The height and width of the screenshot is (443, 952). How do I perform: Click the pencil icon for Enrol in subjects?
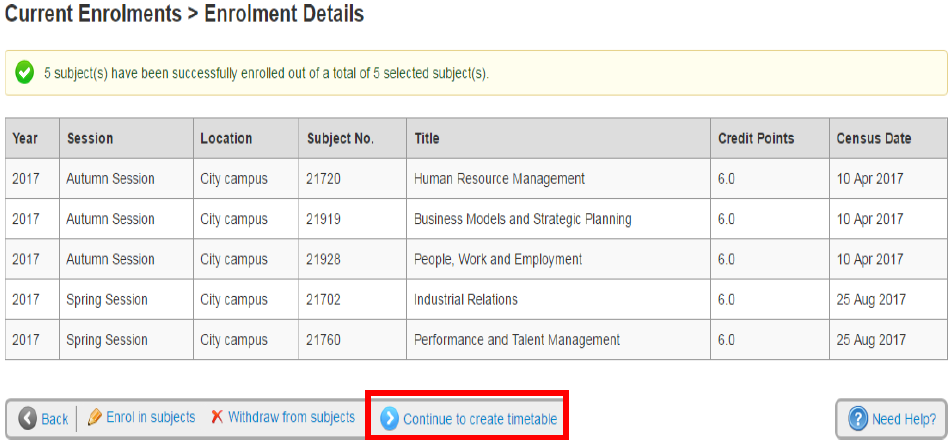click(x=94, y=418)
